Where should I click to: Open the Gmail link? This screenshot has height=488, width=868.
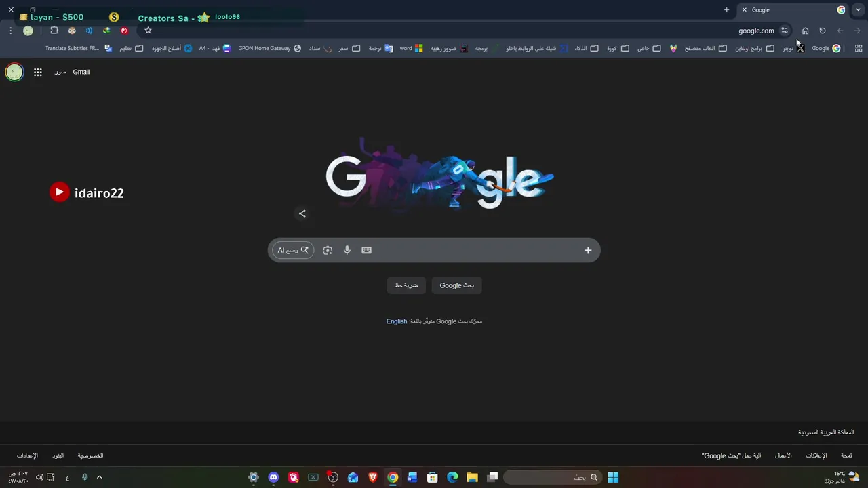(81, 72)
